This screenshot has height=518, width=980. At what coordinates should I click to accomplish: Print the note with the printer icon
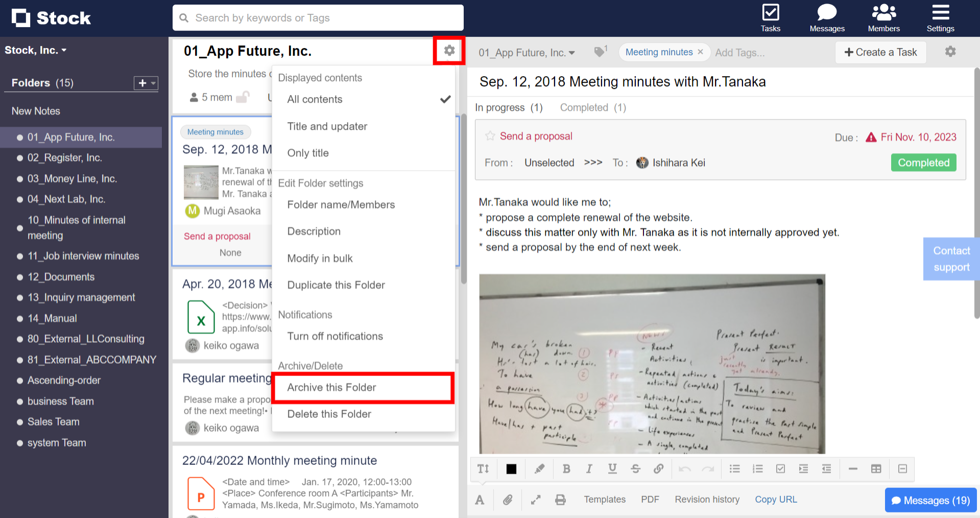tap(560, 500)
